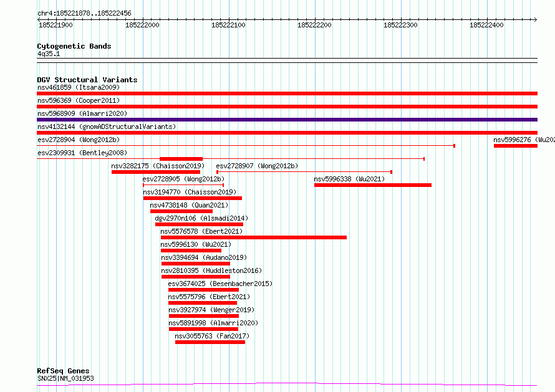Viewport: 555px width, 392px height.
Task: Click the red bar under nsv5576578
Action: click(253, 237)
